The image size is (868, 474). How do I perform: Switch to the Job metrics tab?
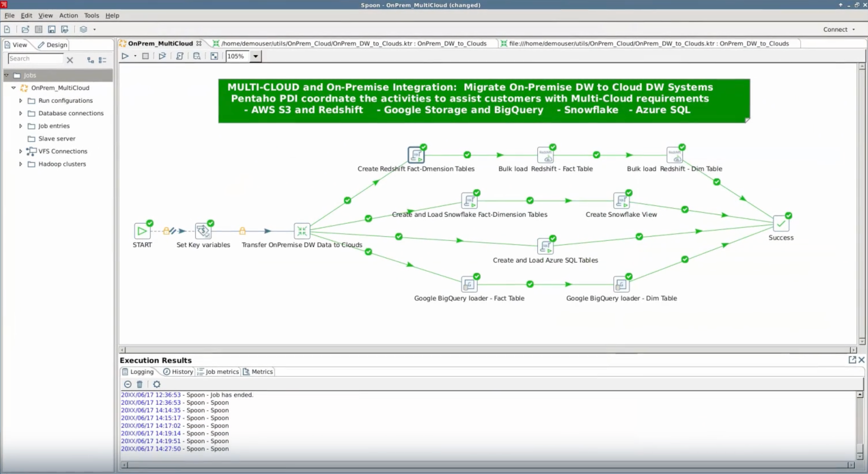click(x=218, y=372)
